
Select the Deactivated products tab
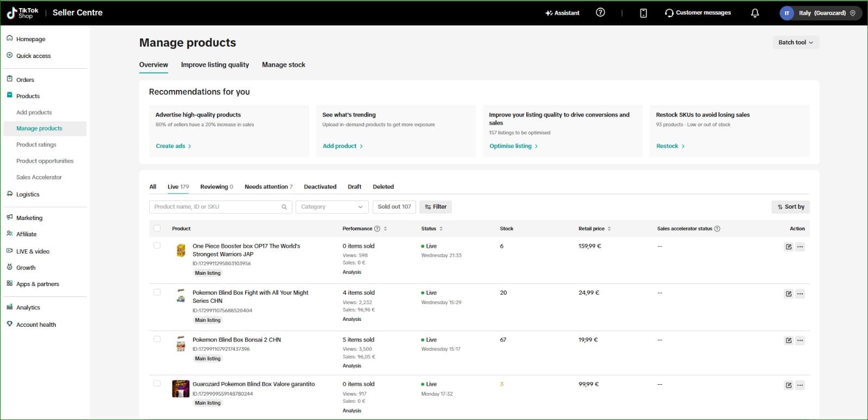(x=320, y=187)
